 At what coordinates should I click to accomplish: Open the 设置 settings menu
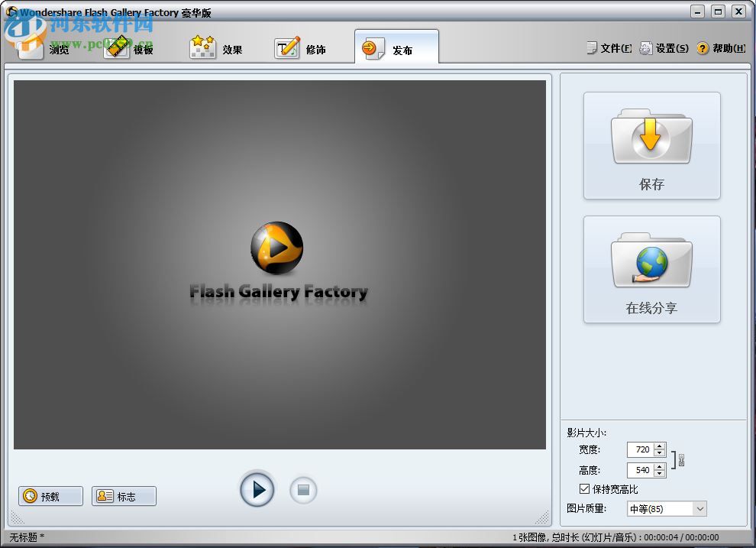pos(669,47)
